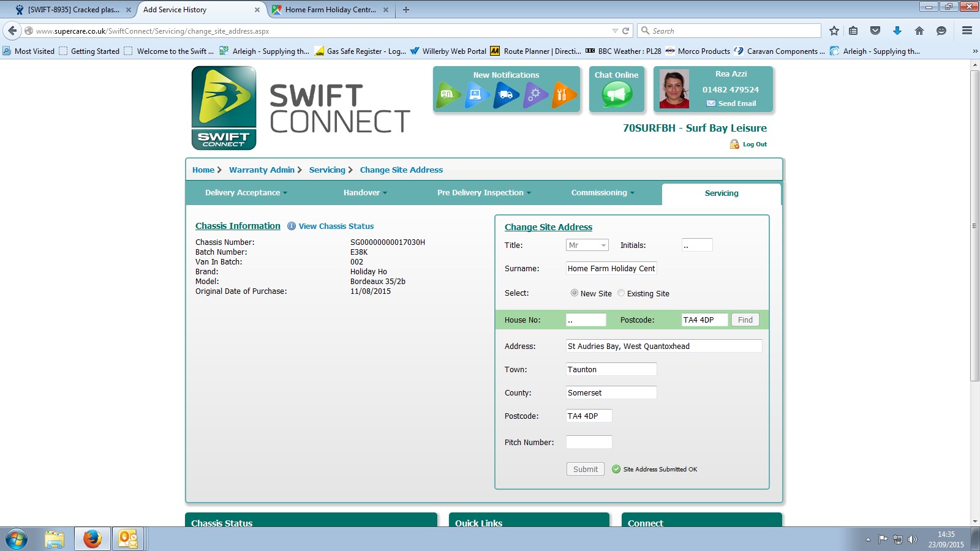Viewport: 980px width, 551px height.
Task: Click the volume icon in system tray
Action: click(913, 539)
